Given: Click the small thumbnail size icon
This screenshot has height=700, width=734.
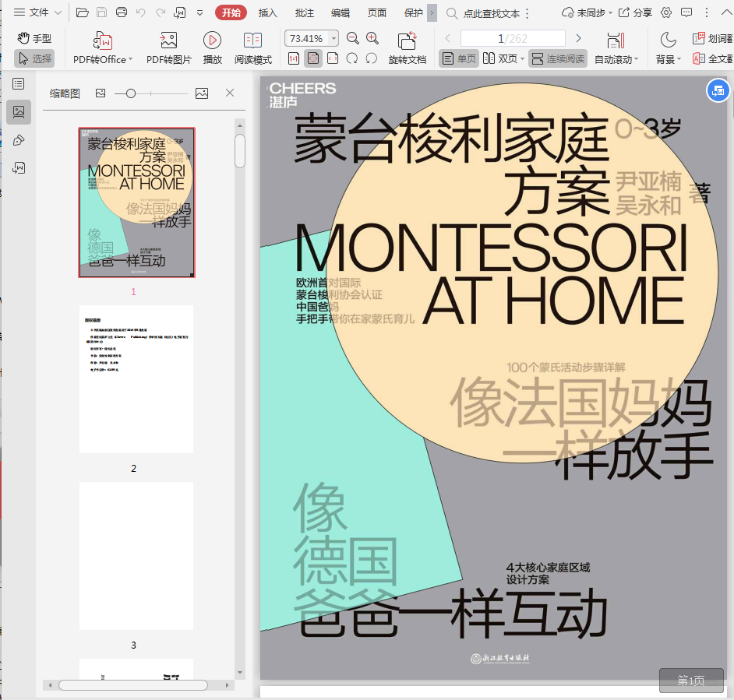Looking at the screenshot, I should click(101, 93).
